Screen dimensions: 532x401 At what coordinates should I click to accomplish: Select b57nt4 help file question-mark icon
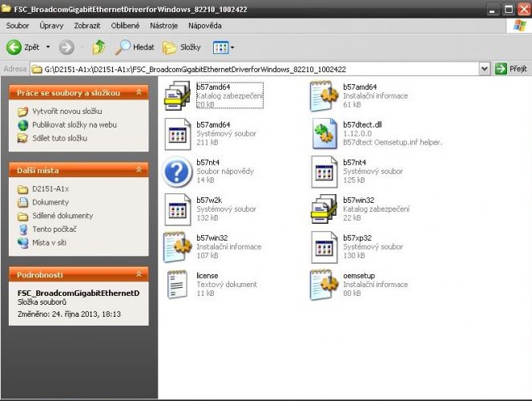point(177,172)
